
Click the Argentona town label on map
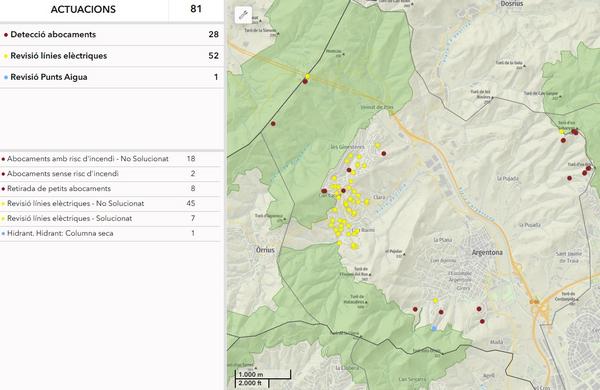(x=487, y=253)
